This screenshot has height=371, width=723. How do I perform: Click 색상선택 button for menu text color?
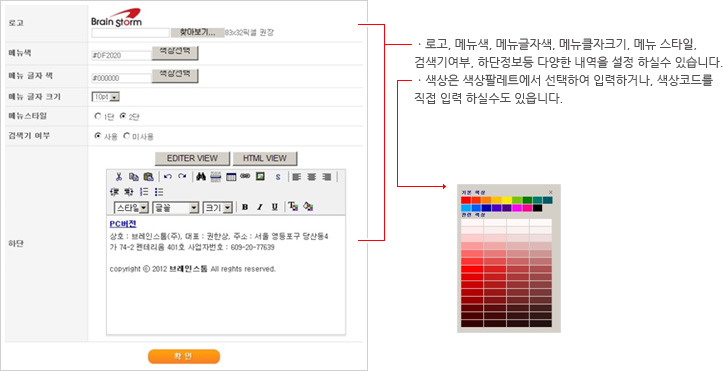tap(175, 75)
